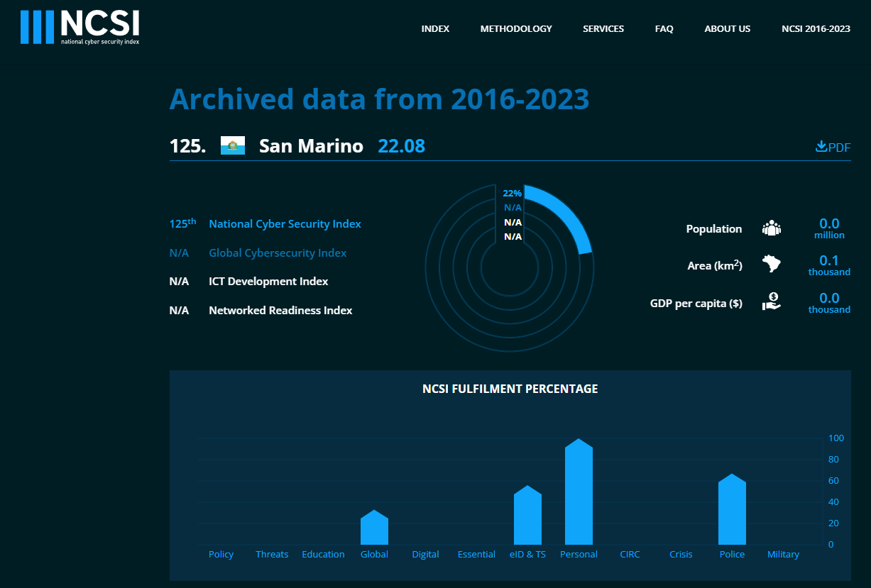
Task: Navigate to the FAQ page
Action: pos(664,29)
